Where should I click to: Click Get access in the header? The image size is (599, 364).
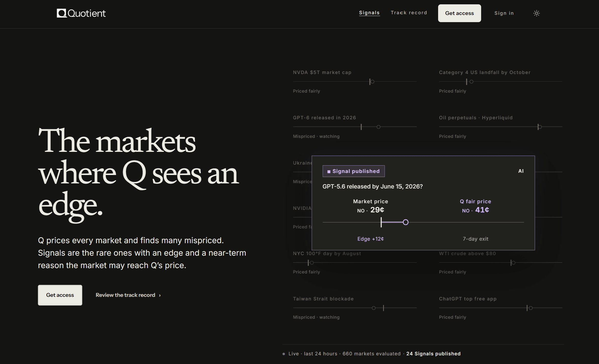coord(459,13)
